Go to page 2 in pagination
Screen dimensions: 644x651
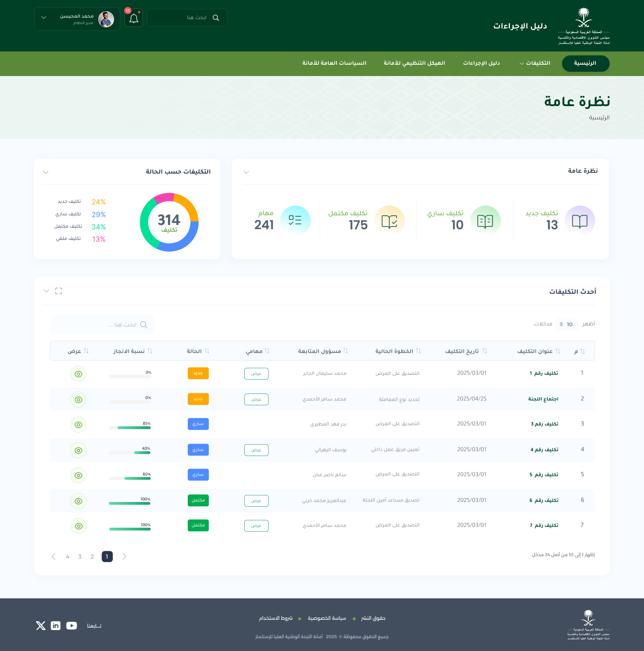[92, 557]
